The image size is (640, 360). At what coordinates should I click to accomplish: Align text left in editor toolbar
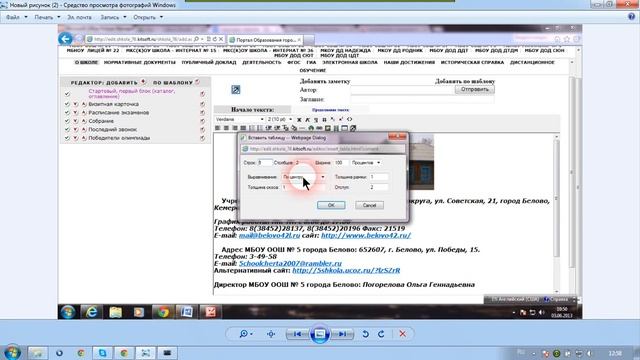(x=218, y=128)
